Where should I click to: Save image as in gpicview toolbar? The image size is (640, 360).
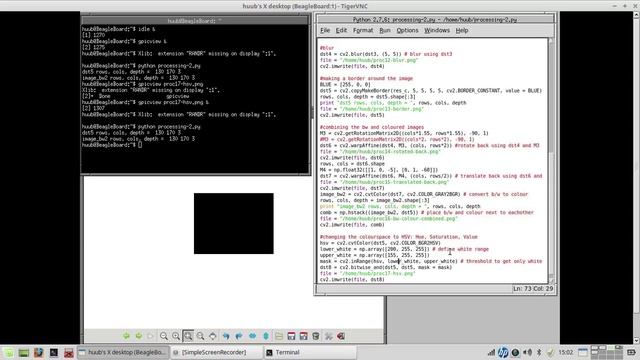point(303,336)
